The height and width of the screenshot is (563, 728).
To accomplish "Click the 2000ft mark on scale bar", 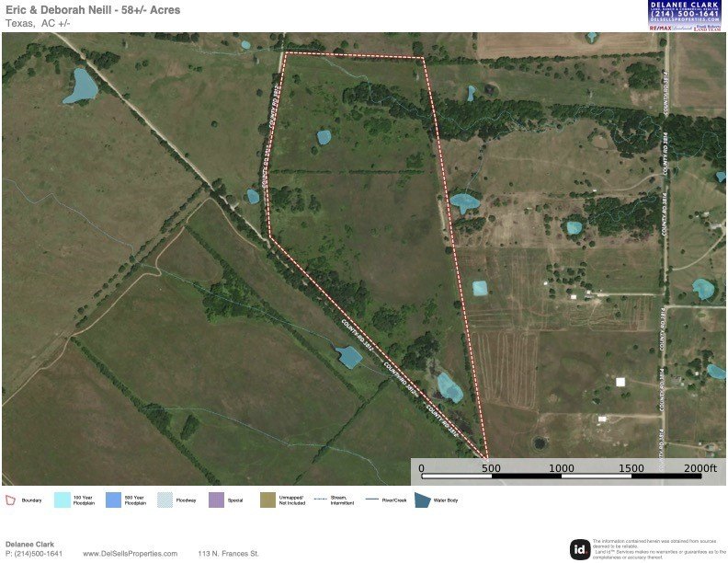I will point(700,467).
